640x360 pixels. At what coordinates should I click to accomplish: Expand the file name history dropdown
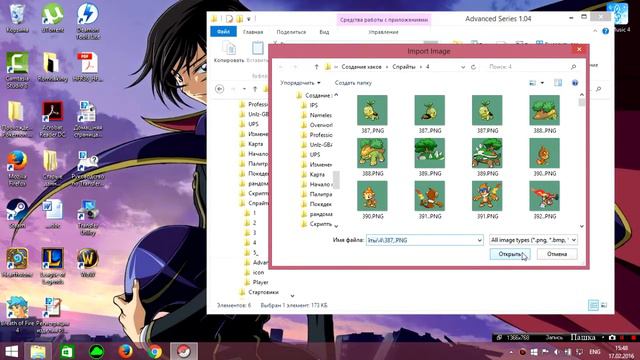(x=480, y=240)
